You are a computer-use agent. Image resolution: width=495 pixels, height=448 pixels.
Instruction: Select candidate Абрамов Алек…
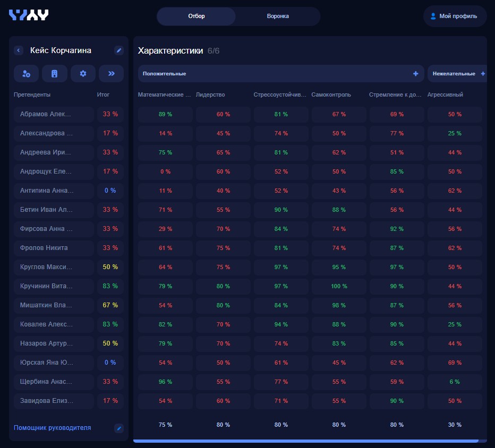pyautogui.click(x=54, y=114)
